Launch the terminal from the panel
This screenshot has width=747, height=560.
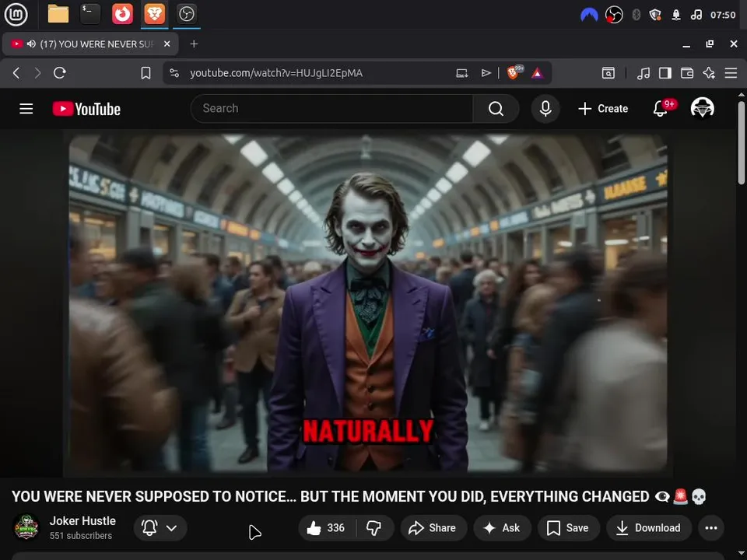tap(90, 14)
